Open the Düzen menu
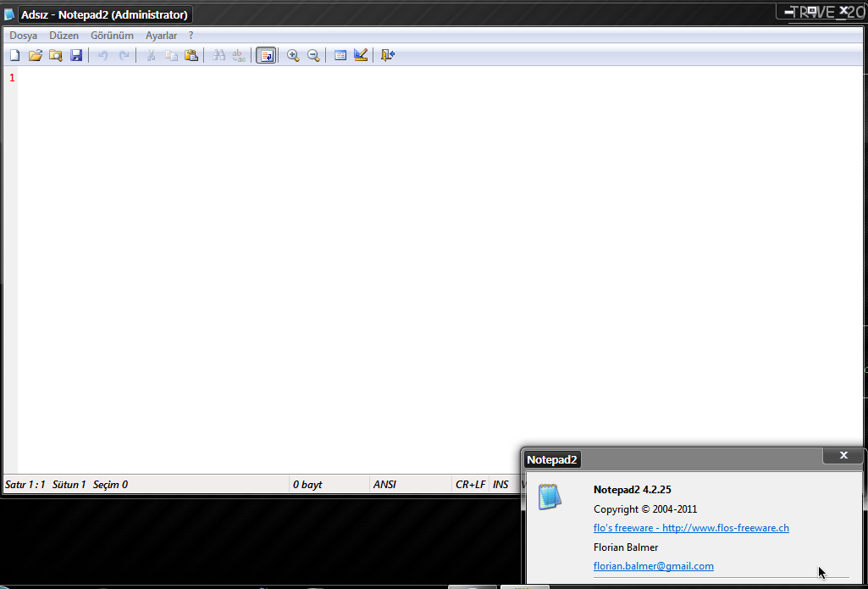 [x=64, y=36]
